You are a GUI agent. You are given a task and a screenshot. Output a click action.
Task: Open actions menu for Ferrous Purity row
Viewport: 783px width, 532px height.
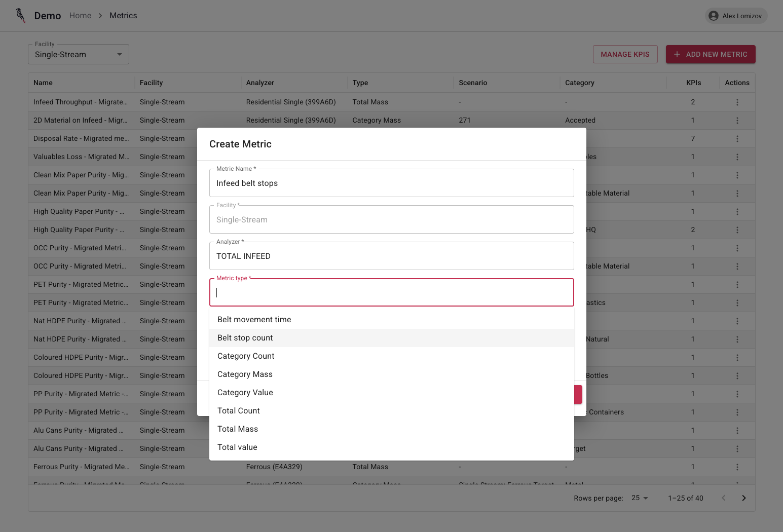(737, 467)
